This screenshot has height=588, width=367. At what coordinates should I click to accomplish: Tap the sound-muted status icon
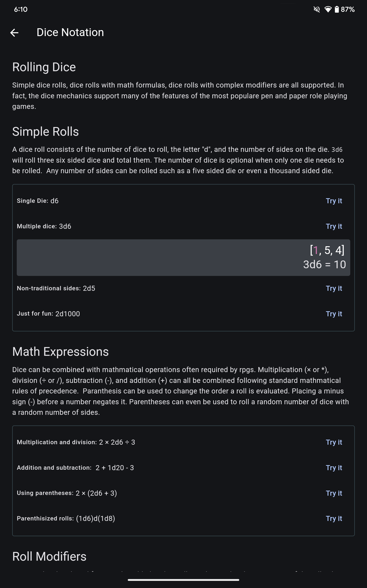pos(317,9)
